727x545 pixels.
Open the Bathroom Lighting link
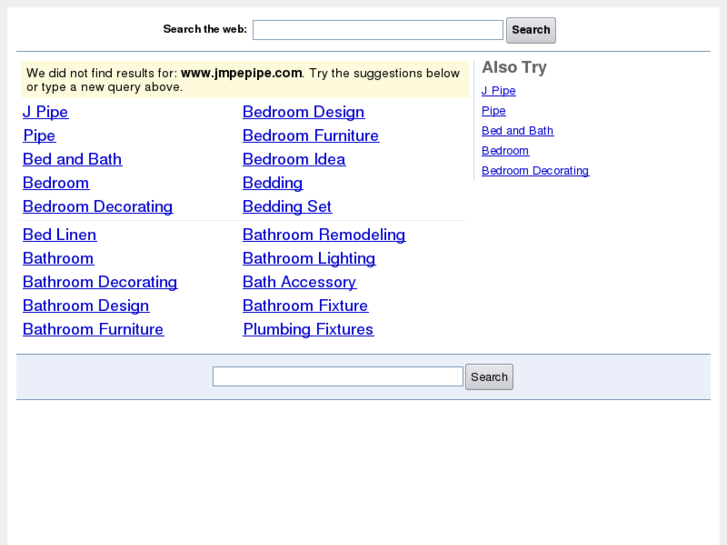pos(309,258)
